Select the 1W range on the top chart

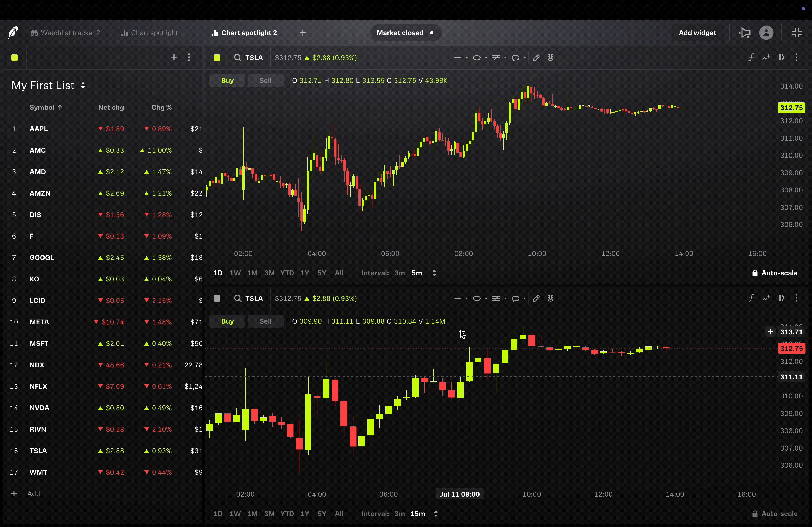tap(235, 273)
